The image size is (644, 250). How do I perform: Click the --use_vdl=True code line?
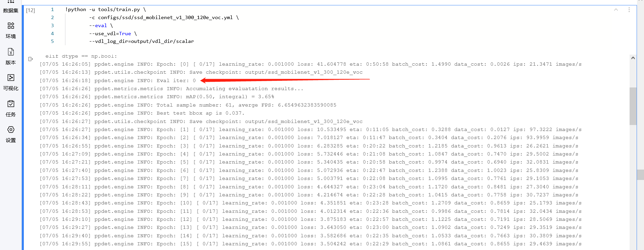113,34
